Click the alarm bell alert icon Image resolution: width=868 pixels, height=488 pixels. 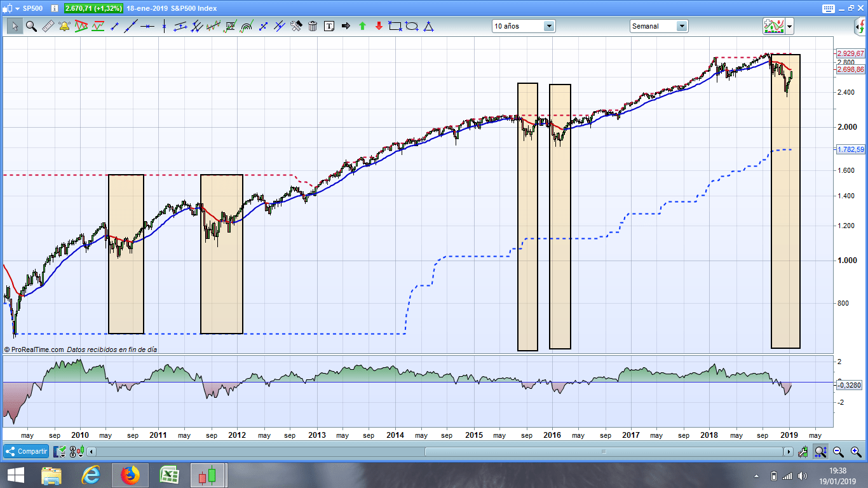(64, 26)
